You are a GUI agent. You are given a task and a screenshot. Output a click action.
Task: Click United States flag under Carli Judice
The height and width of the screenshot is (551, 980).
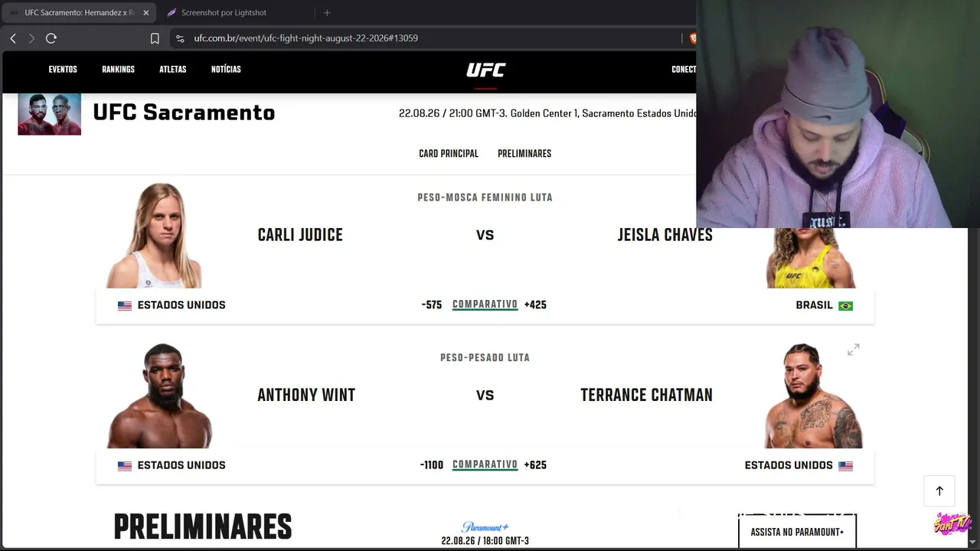(x=125, y=305)
